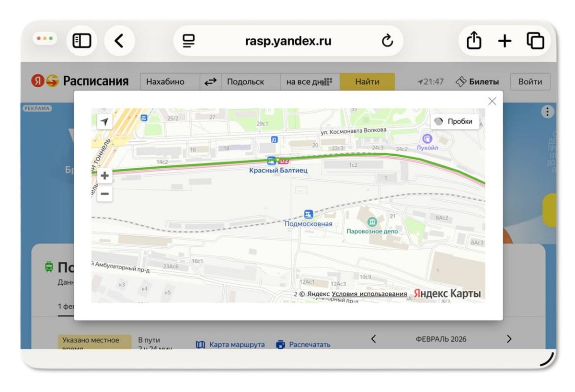The height and width of the screenshot is (392, 575).
Task: Open the Safari share sheet
Action: (x=474, y=41)
